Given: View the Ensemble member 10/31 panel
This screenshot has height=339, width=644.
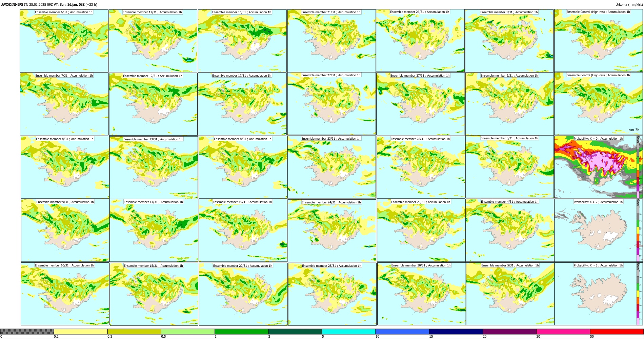Looking at the screenshot, I should pyautogui.click(x=65, y=294).
